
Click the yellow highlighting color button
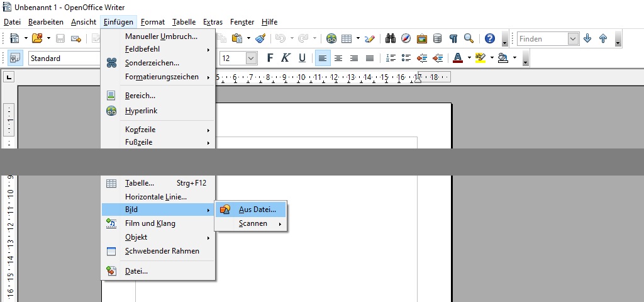[480, 58]
